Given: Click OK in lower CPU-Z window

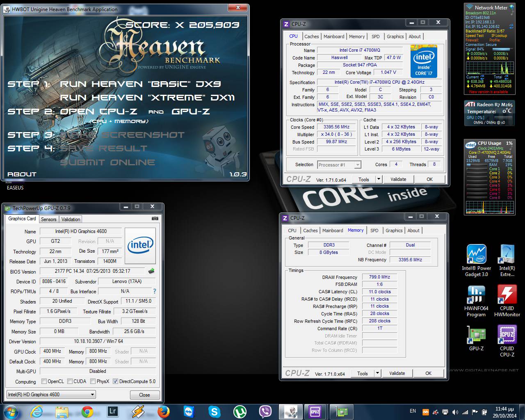Looking at the screenshot, I should pyautogui.click(x=428, y=373).
